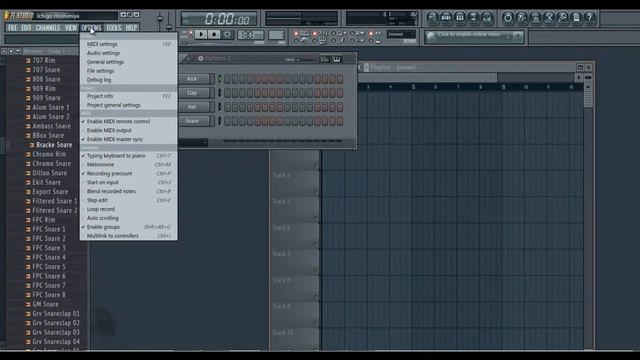
Task: Click the Stop transport button
Action: point(214,34)
